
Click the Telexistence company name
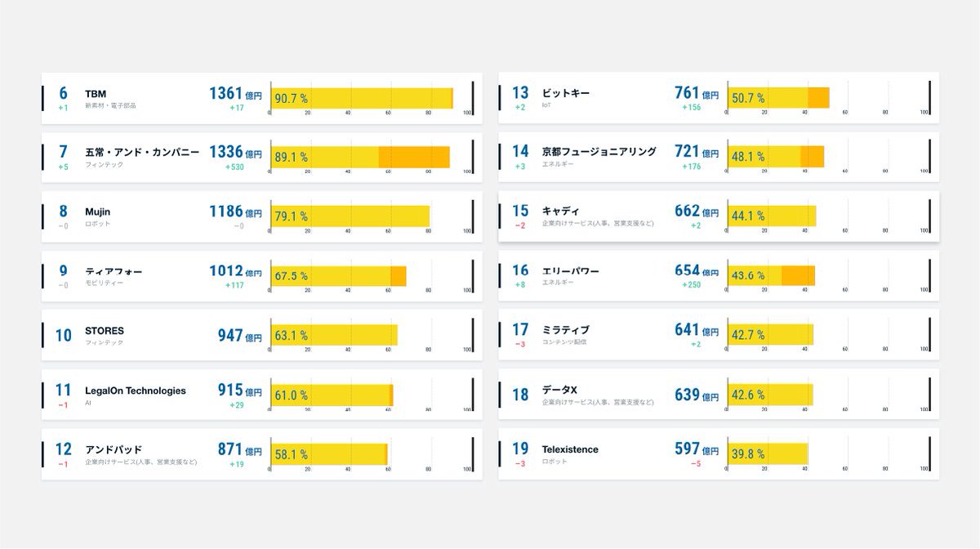click(x=570, y=449)
